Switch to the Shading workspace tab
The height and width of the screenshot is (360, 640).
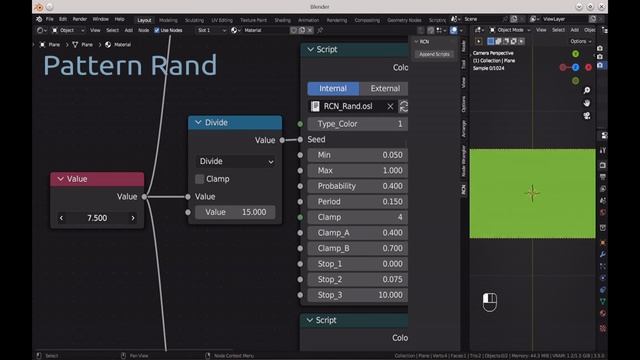(282, 20)
